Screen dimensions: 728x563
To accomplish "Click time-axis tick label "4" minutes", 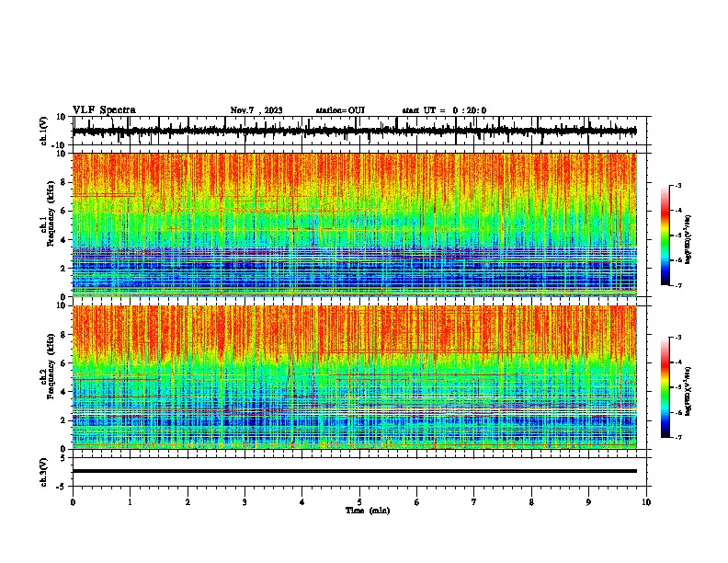I will [302, 502].
